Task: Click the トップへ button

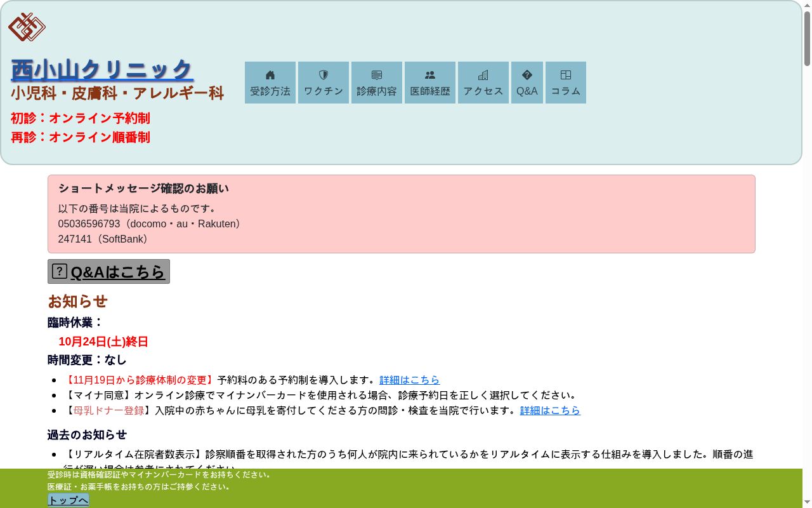Action: tap(69, 500)
